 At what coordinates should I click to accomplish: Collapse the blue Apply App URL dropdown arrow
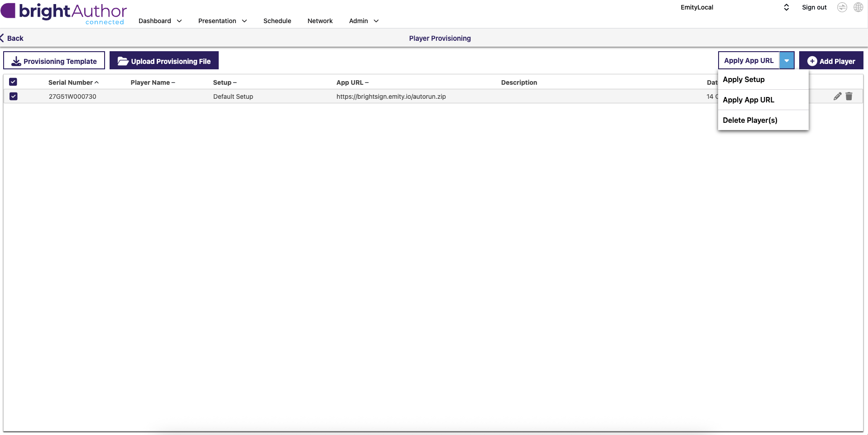pyautogui.click(x=786, y=61)
